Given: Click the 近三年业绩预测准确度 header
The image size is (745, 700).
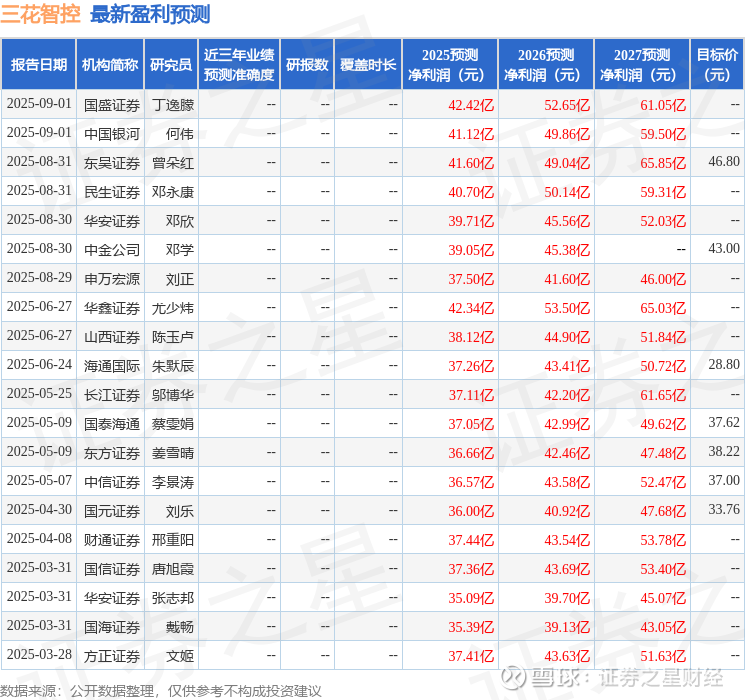Looking at the screenshot, I should [x=239, y=65].
